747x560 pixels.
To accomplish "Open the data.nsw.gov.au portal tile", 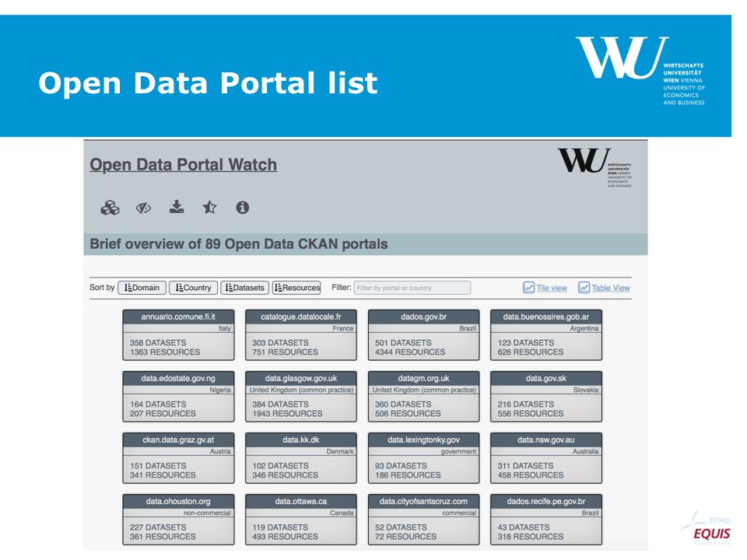I will tap(546, 457).
